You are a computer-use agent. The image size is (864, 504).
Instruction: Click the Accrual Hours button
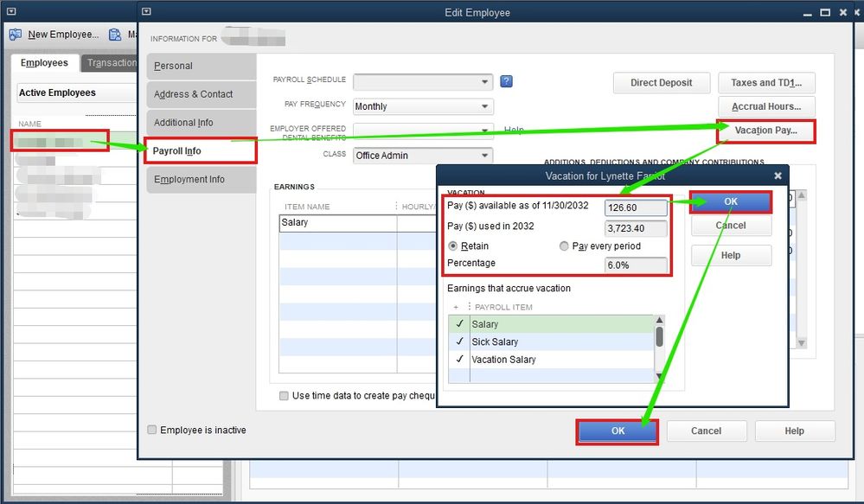click(x=766, y=106)
